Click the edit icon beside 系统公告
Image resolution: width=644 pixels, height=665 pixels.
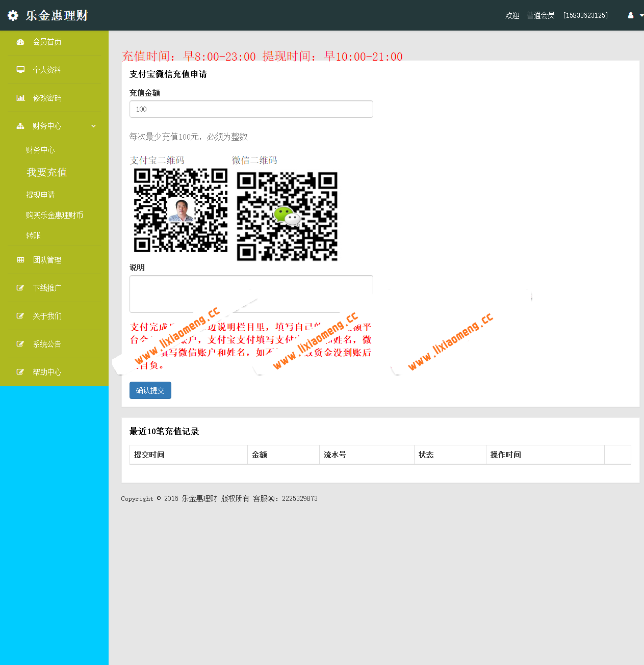[x=20, y=344]
